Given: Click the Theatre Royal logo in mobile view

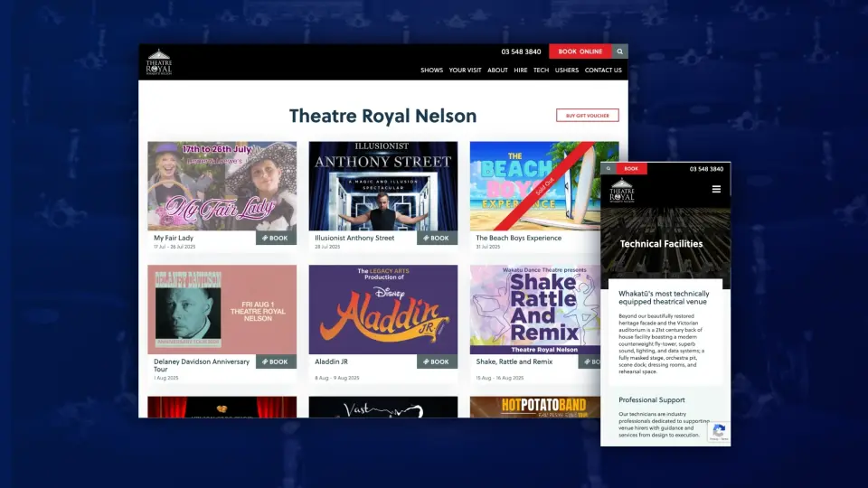Looking at the screenshot, I should (x=622, y=192).
